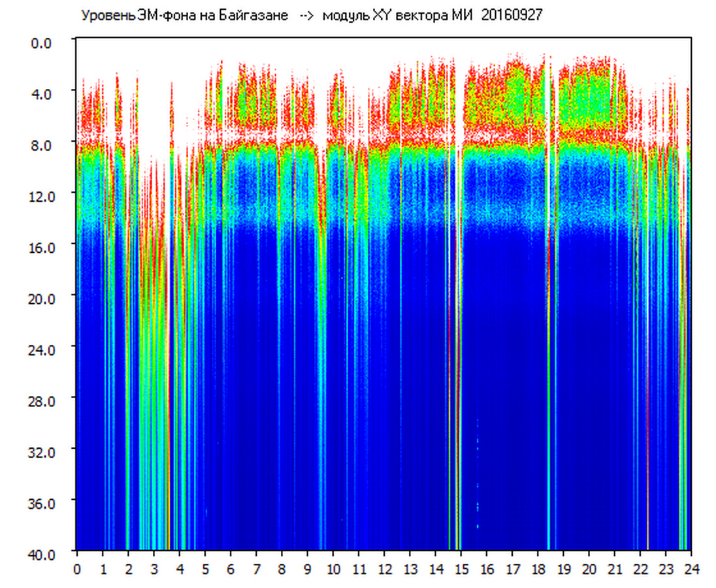Select hour 0 on the horizontal axis
This screenshot has height=588, width=716.
77,569
